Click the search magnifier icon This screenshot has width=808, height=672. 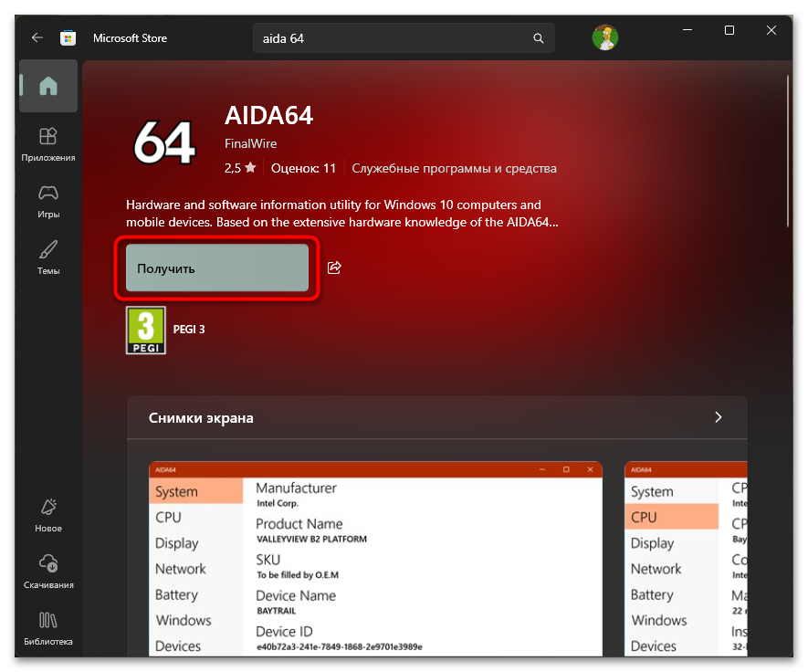click(539, 38)
